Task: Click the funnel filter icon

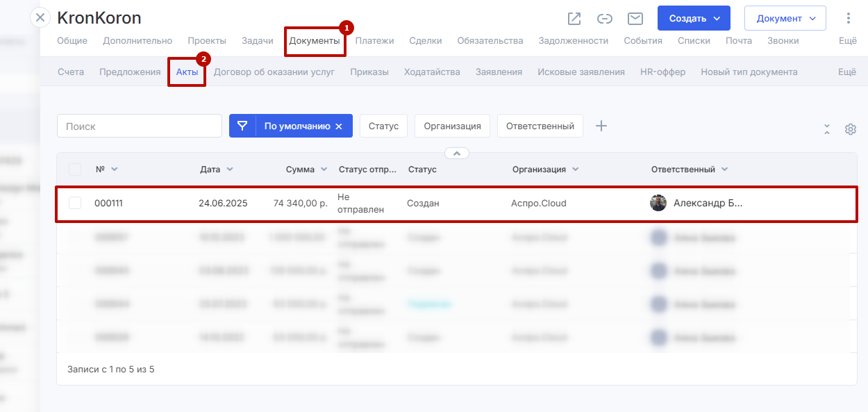Action: click(242, 126)
